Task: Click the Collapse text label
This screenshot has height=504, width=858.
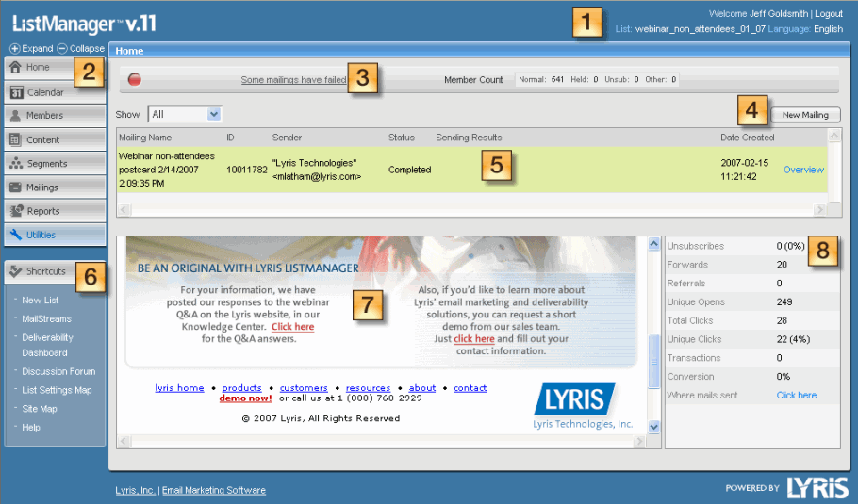Action: click(87, 49)
